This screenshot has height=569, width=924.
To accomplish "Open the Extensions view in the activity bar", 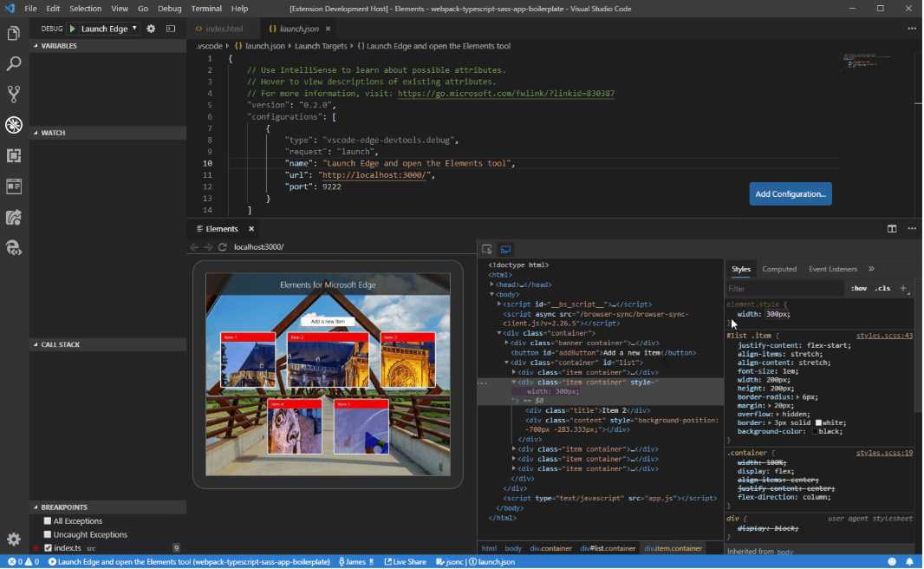I will [14, 155].
